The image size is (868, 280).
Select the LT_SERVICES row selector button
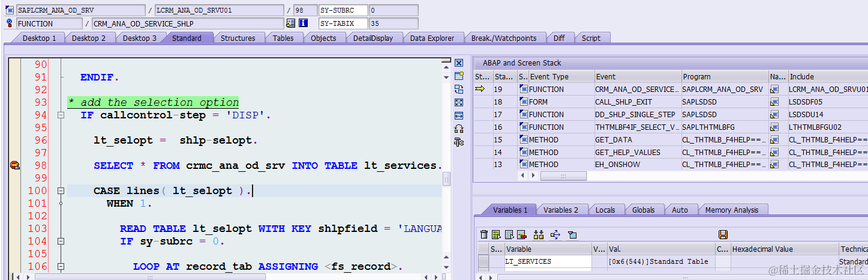click(x=483, y=261)
